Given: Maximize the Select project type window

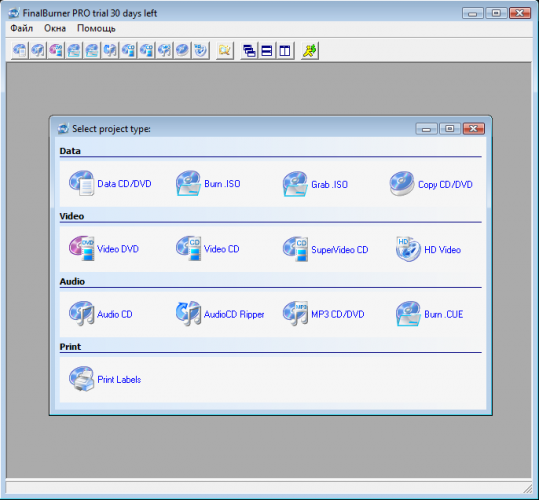Looking at the screenshot, I should tap(450, 129).
